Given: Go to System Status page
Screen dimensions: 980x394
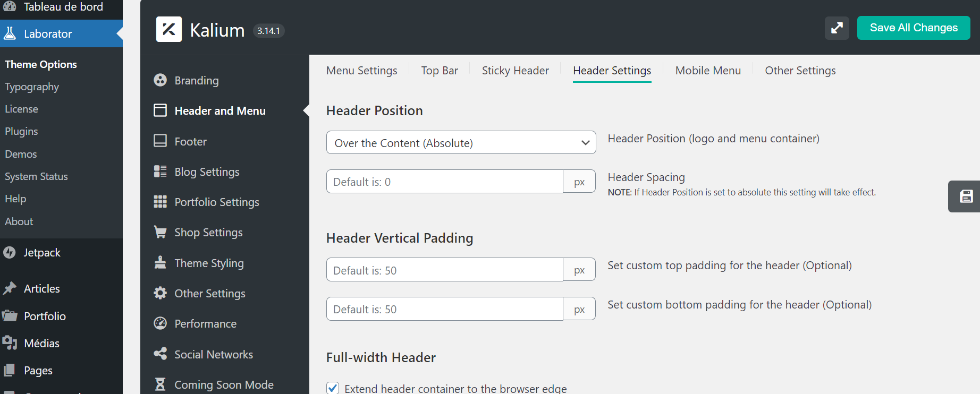Looking at the screenshot, I should click(36, 176).
